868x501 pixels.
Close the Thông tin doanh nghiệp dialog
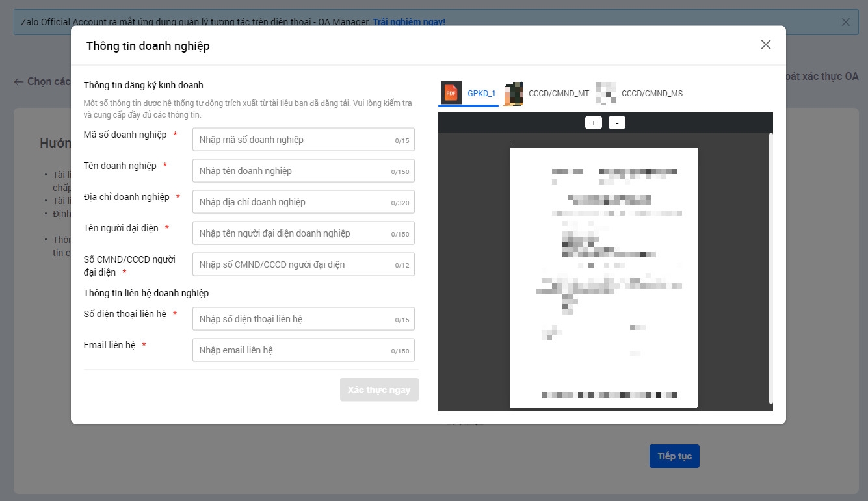[765, 45]
